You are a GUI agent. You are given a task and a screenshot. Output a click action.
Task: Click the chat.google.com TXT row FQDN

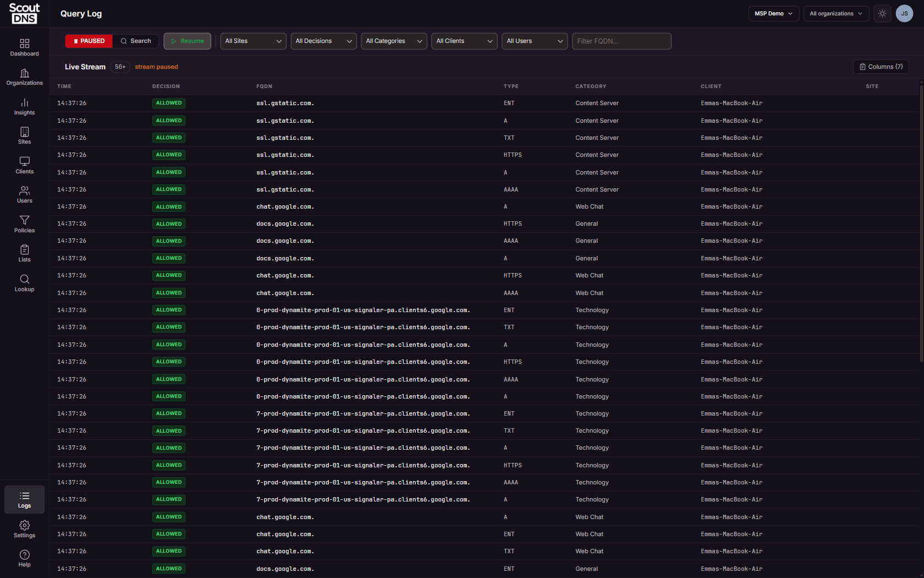(285, 552)
